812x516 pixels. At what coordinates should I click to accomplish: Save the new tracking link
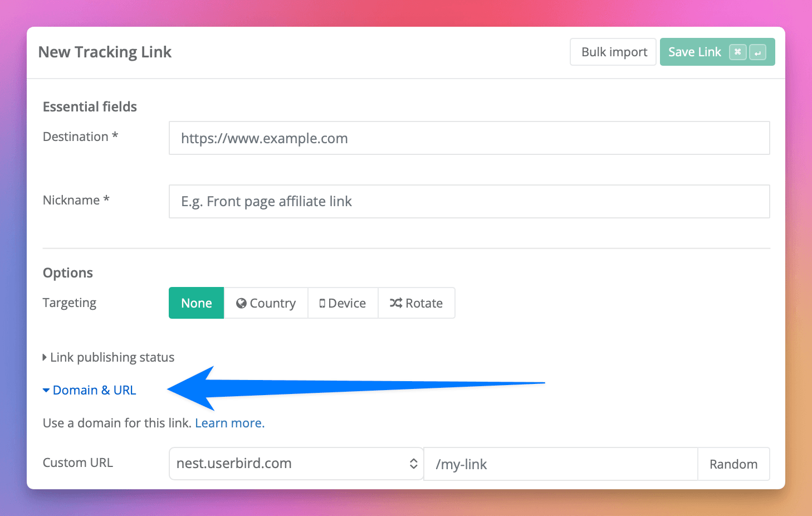pyautogui.click(x=694, y=51)
